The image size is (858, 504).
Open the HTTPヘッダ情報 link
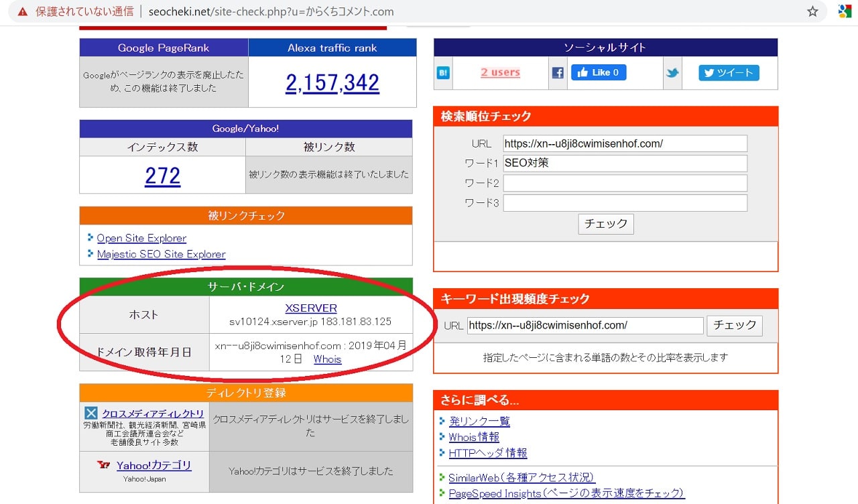[x=487, y=453]
